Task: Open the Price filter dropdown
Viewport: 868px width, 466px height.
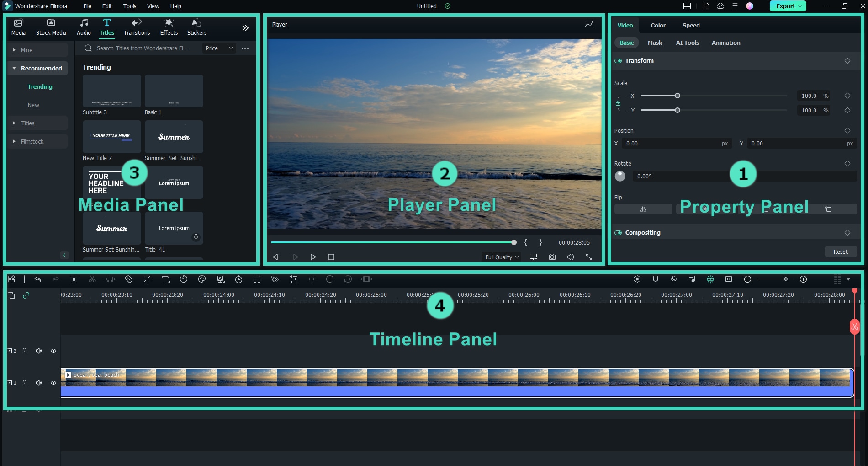Action: point(219,48)
